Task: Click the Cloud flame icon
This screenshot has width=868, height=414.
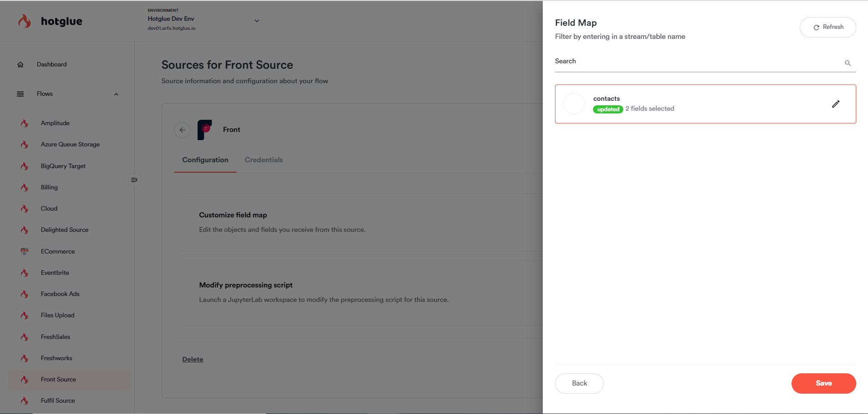Action: point(24,209)
